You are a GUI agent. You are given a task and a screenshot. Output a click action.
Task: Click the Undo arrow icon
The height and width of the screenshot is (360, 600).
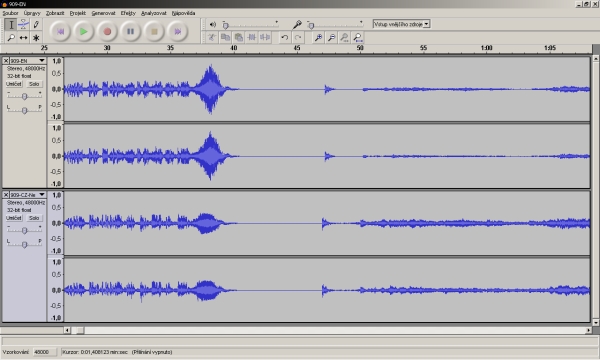coord(284,37)
